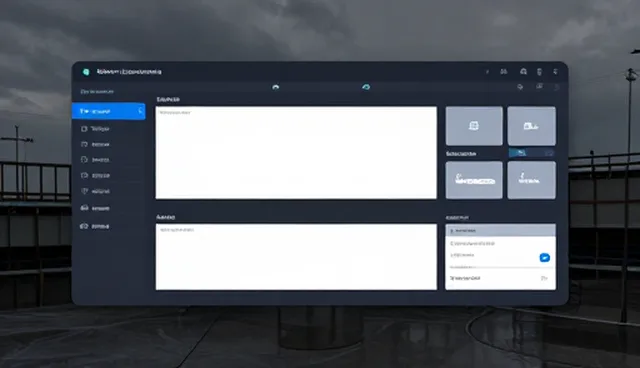Open the top-right gray tile with truck icon
The image size is (640, 368).
(531, 126)
